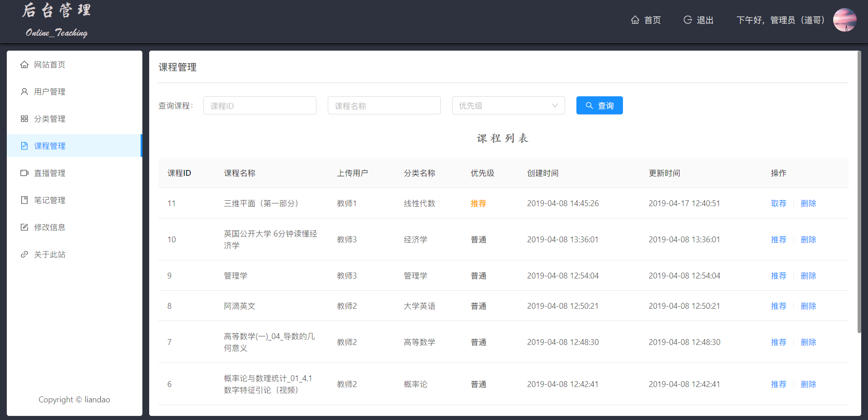Open the admin avatar picture
868x420 pixels.
[x=844, y=20]
